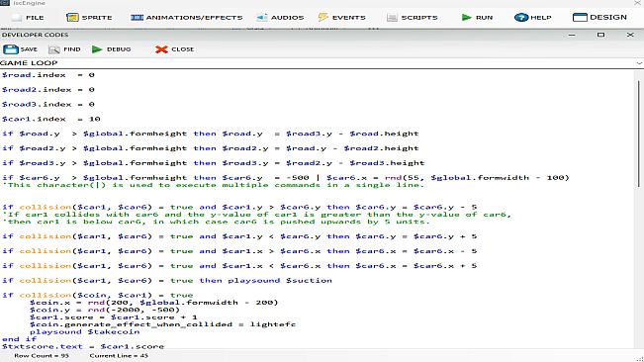
Task: Click the 'if collision($coin, $car1) = true' line
Action: pos(97,295)
